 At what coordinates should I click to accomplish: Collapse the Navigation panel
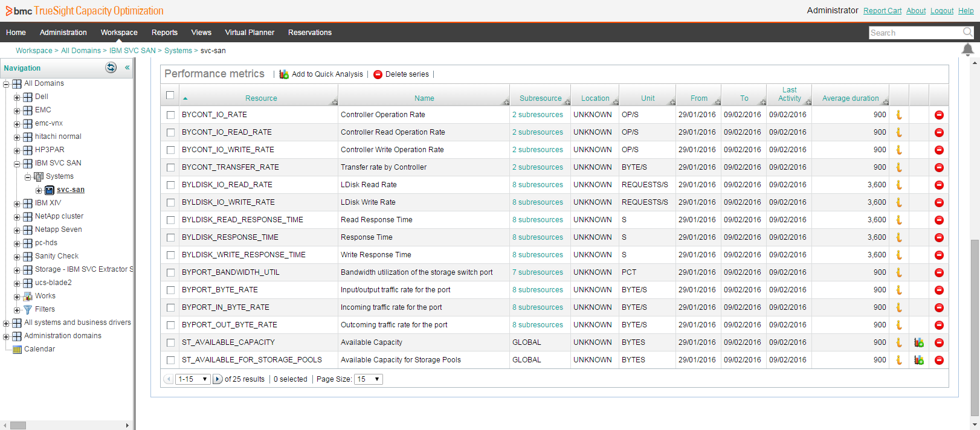coord(127,68)
